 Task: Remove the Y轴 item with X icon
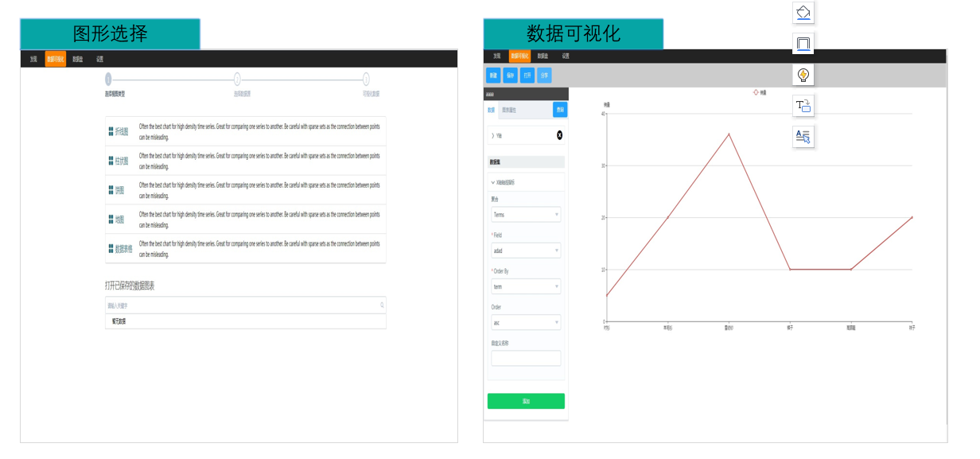[x=559, y=135]
